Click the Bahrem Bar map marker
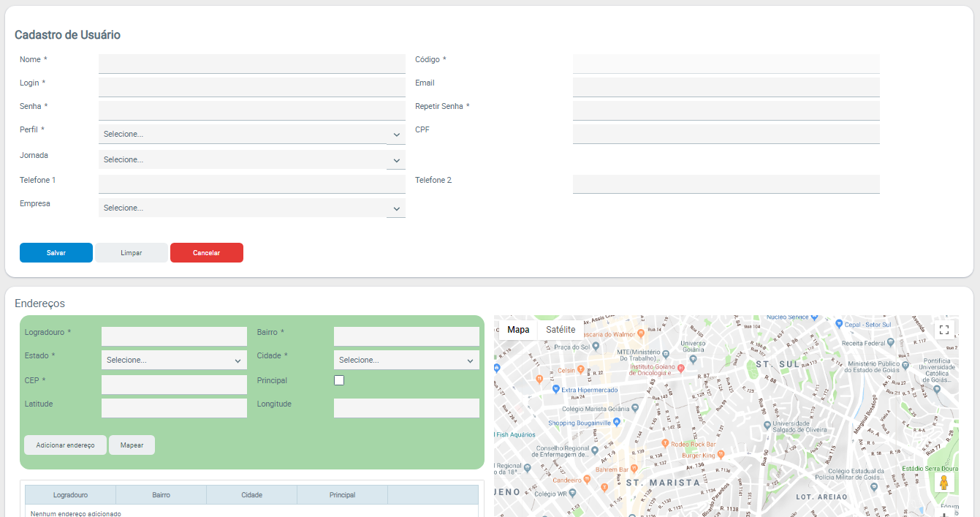 point(635,469)
